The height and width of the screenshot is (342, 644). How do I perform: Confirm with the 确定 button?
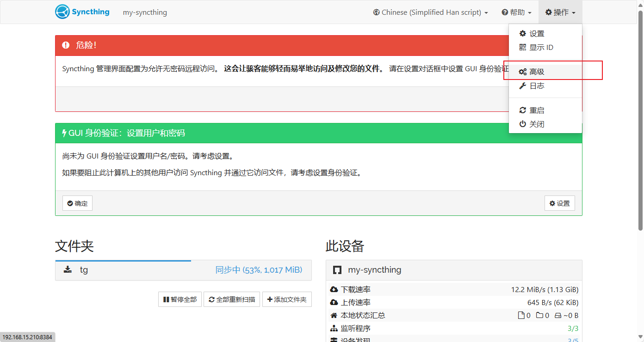click(77, 203)
